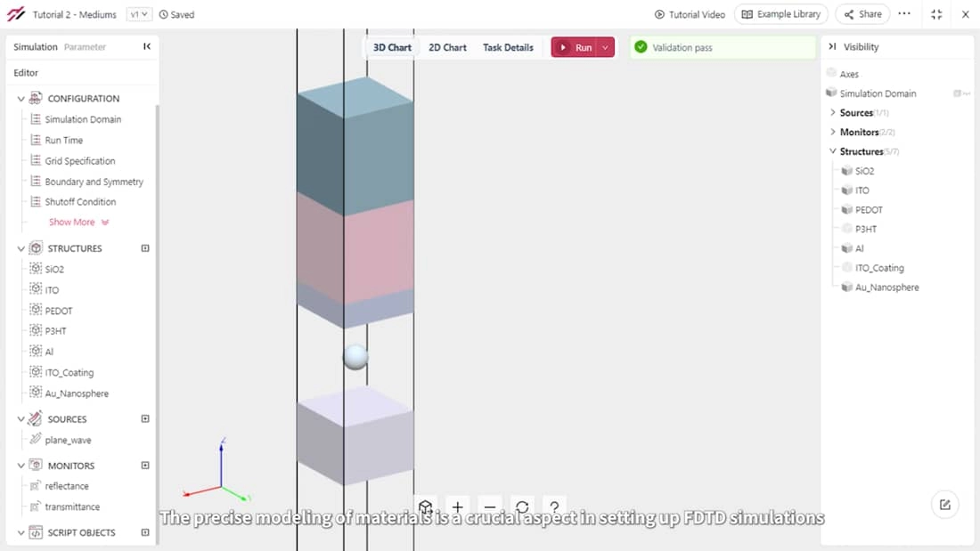The width and height of the screenshot is (980, 551).
Task: Click the zoom out minus icon
Action: click(x=490, y=506)
